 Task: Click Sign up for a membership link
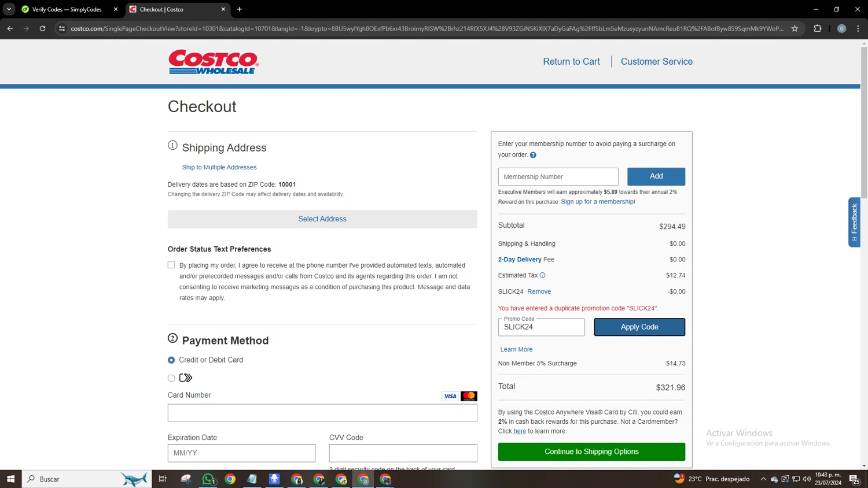pyautogui.click(x=598, y=202)
